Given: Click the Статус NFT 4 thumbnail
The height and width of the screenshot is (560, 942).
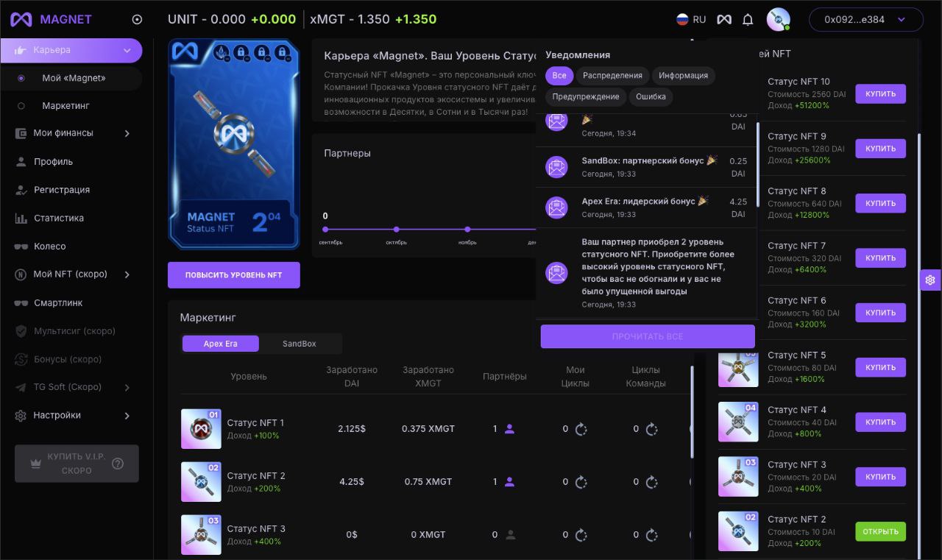Looking at the screenshot, I should (738, 422).
